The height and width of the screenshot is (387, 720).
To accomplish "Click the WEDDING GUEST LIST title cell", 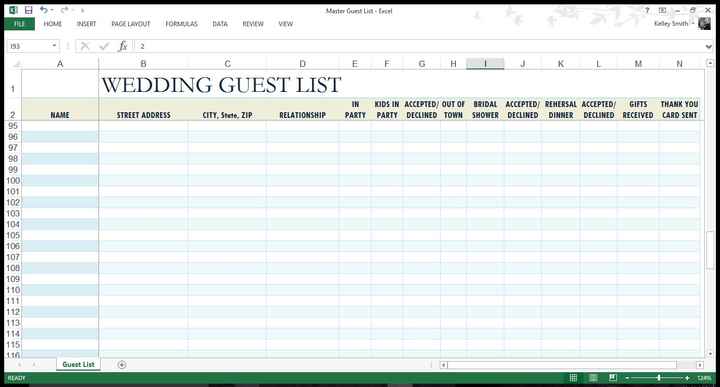I will pos(221,85).
